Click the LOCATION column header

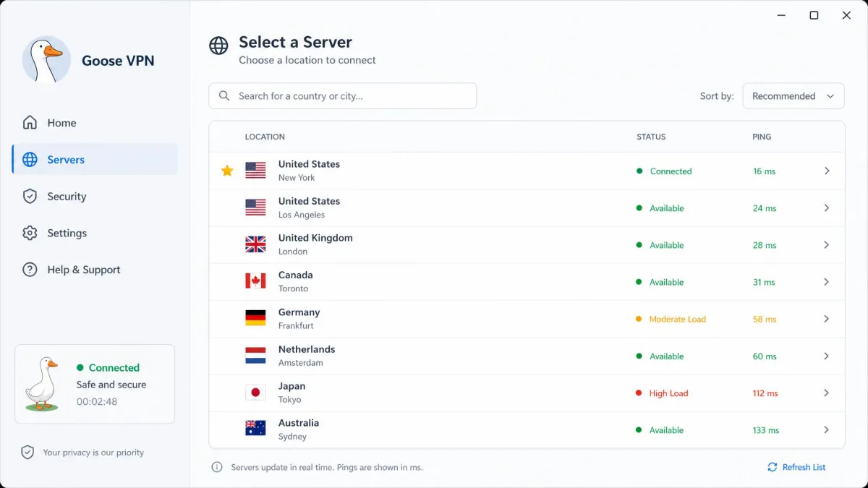click(x=265, y=137)
